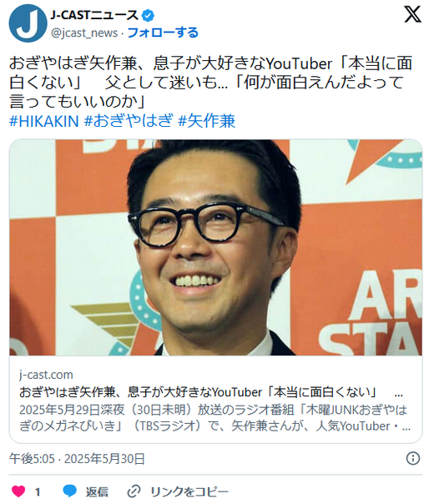Click the blue verified badge
This screenshot has height=504, width=434.
tap(148, 15)
